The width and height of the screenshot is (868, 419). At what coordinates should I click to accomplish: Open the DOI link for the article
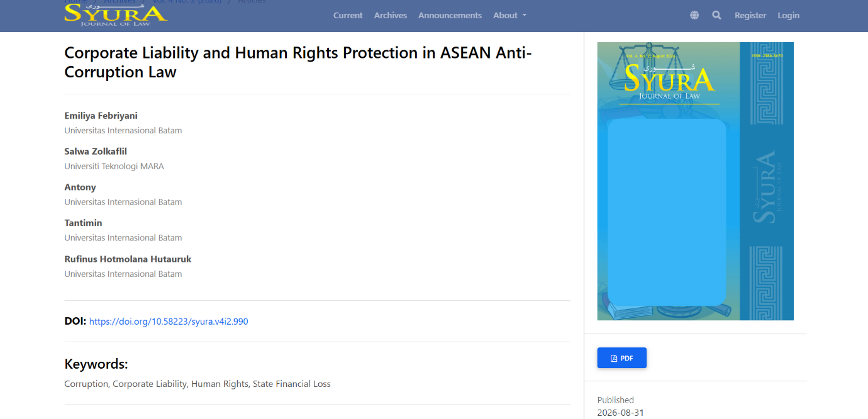[169, 321]
